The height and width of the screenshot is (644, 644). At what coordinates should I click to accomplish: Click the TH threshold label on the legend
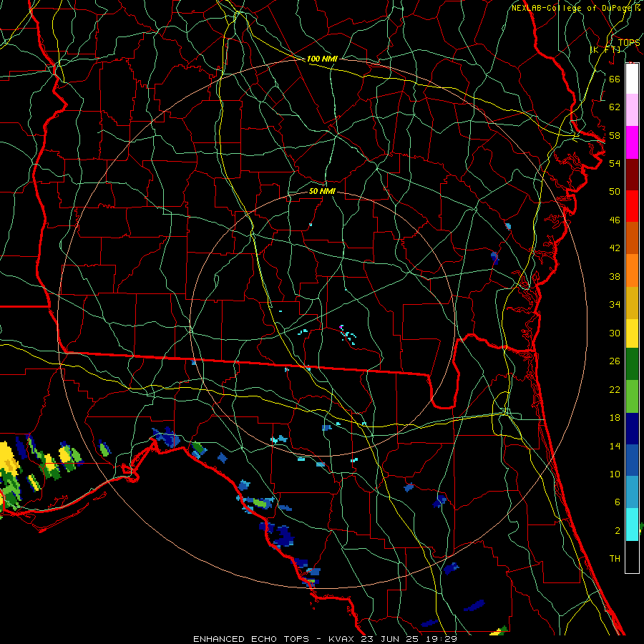(x=615, y=559)
